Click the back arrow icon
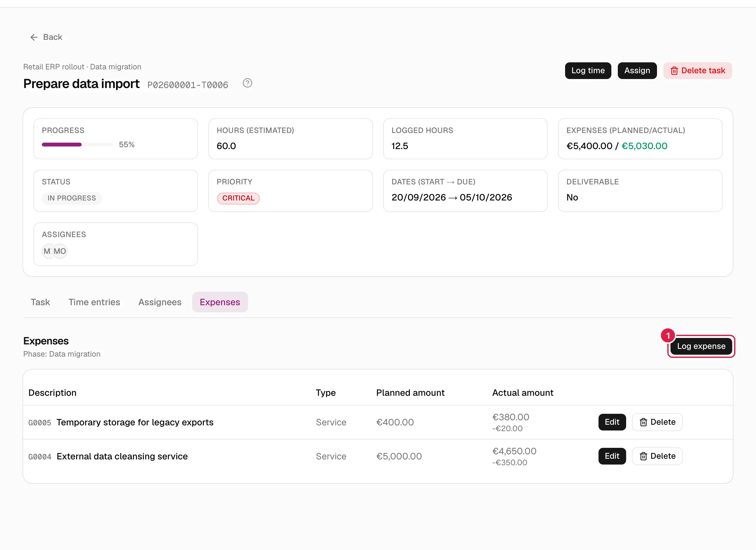The width and height of the screenshot is (756, 550). tap(34, 37)
